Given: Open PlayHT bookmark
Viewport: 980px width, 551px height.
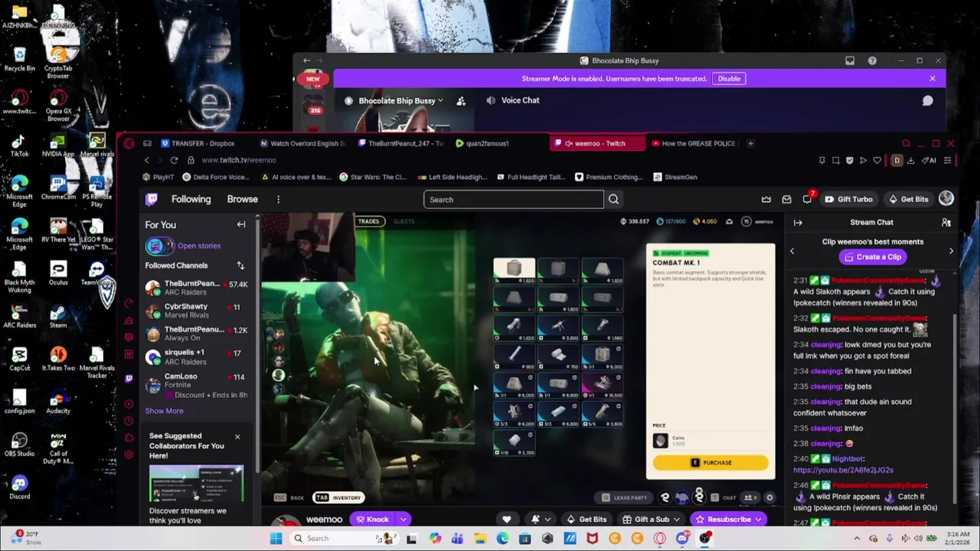Looking at the screenshot, I should pyautogui.click(x=158, y=178).
